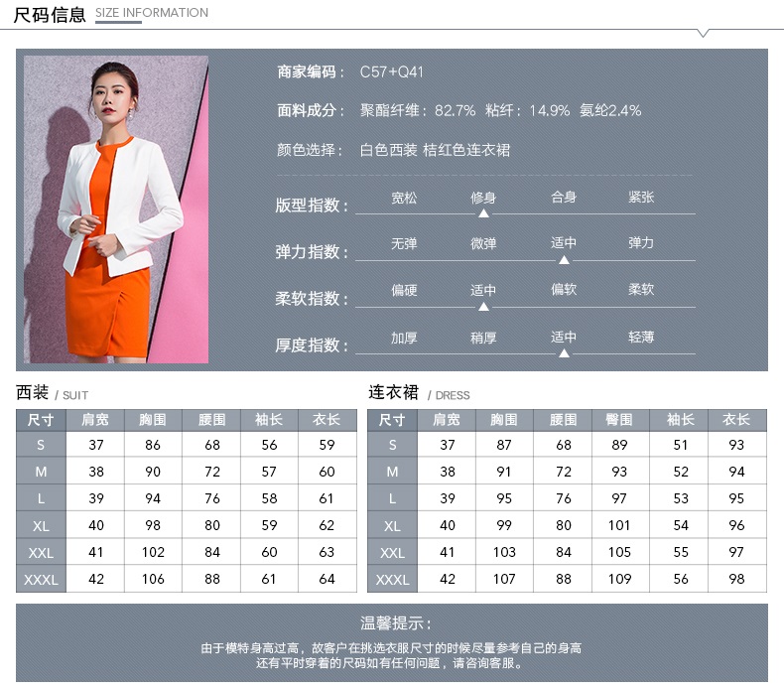Click the 连衣裙 dress table title
Viewport: 784px width, 688px height.
coord(394,392)
